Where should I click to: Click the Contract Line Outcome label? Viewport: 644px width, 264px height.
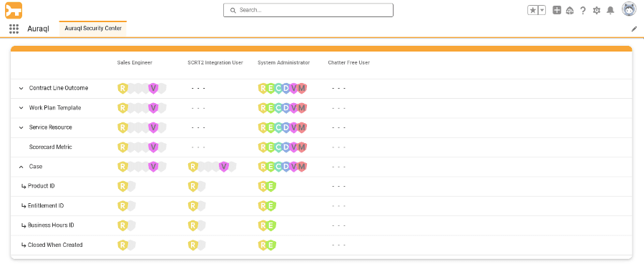[59, 88]
